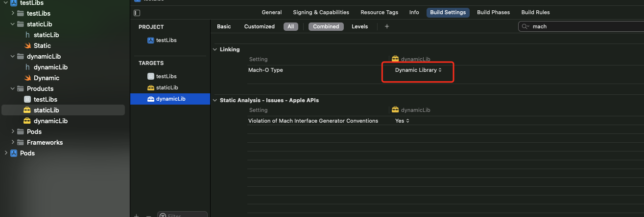Collapse Static Analysis Apple APIs section
This screenshot has height=217, width=644.
point(215,100)
